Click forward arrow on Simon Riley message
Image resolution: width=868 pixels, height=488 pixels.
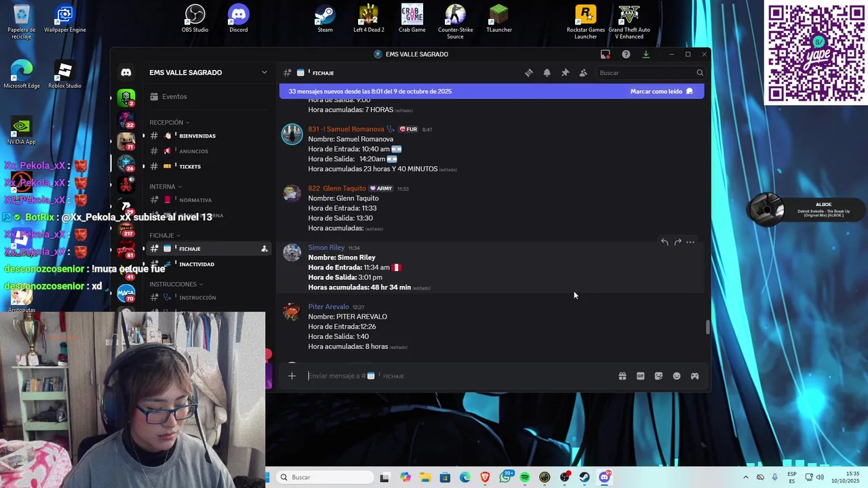pyautogui.click(x=677, y=242)
